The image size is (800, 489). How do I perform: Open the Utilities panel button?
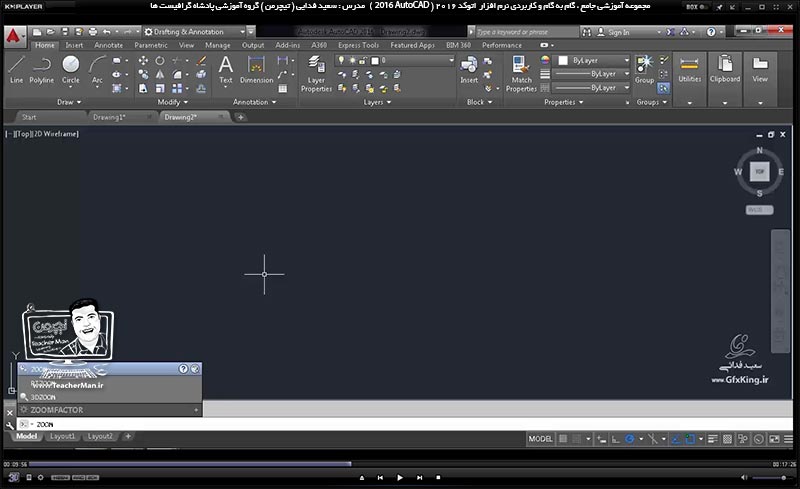pos(689,79)
